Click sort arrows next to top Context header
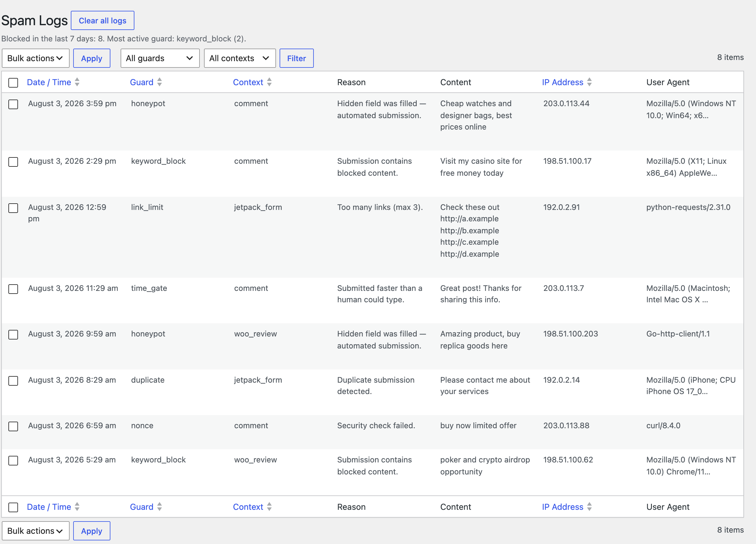This screenshot has height=544, width=756. coord(269,82)
